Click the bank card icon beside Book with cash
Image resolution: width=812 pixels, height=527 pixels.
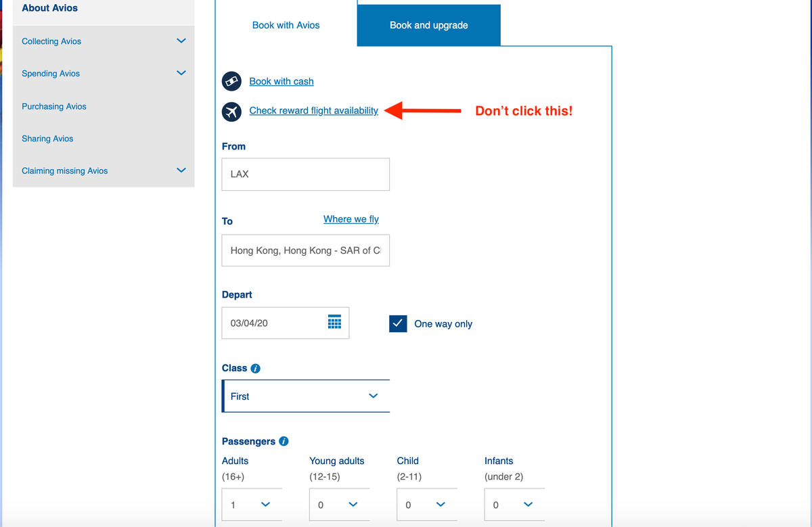(x=231, y=81)
